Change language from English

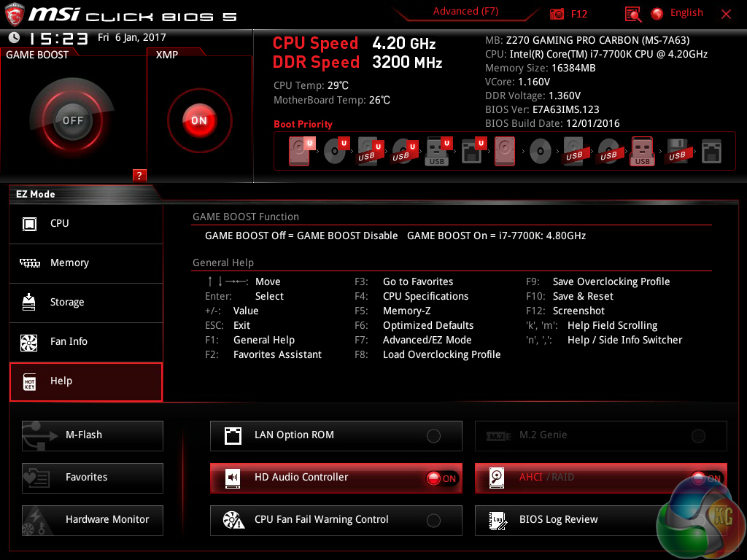686,13
